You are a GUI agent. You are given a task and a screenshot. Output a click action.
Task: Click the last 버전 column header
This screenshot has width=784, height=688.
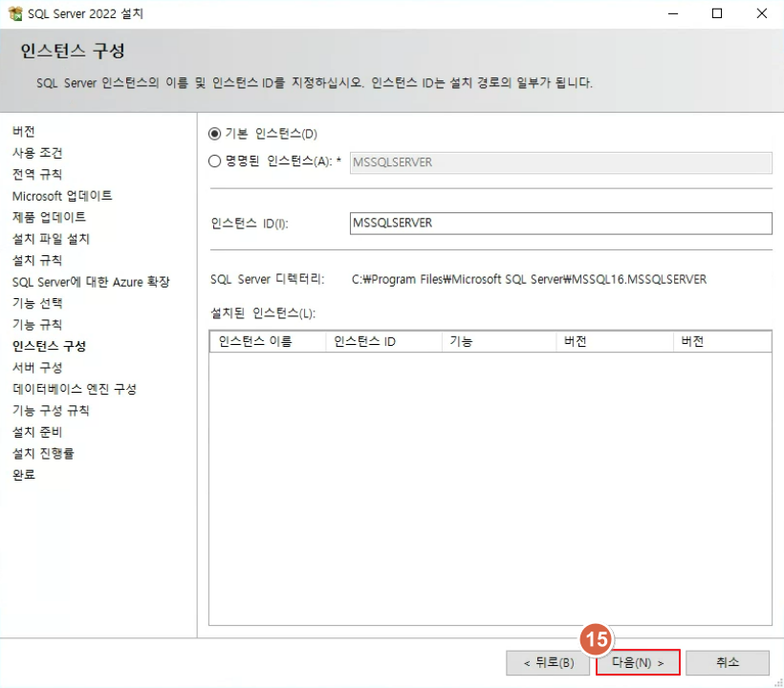(x=722, y=342)
